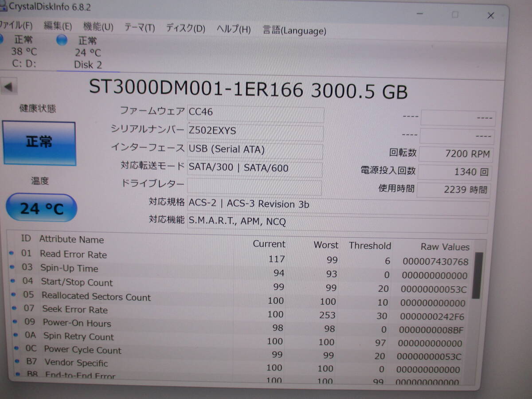Open the テーマ(T) menu

pyautogui.click(x=139, y=27)
